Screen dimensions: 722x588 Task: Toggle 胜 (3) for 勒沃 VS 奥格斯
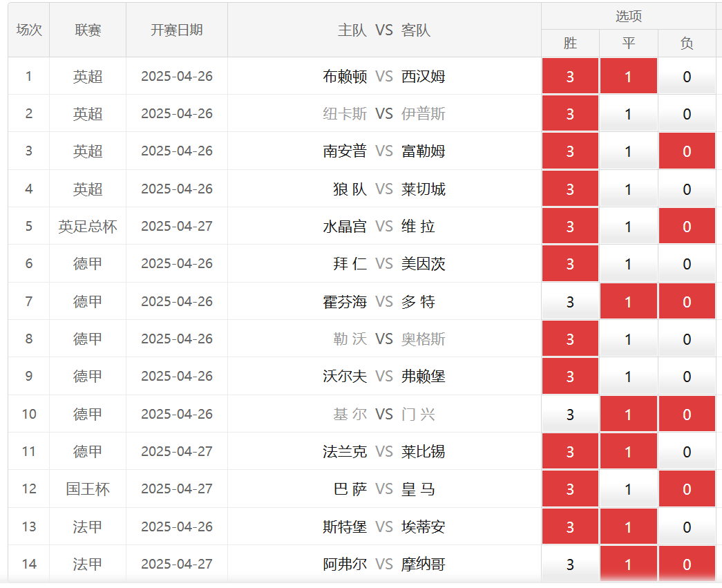click(570, 339)
